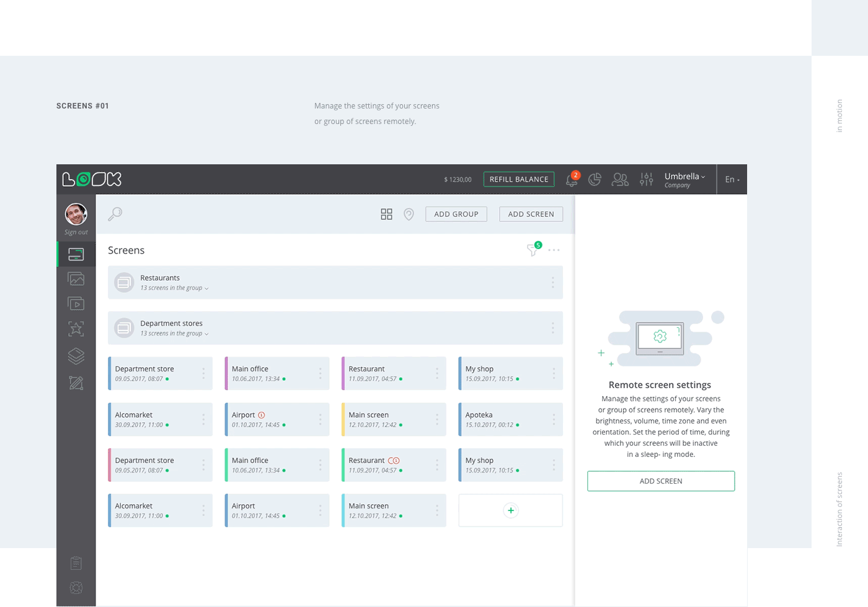This screenshot has height=607, width=868.
Task: Open the En language dropdown
Action: pyautogui.click(x=732, y=179)
